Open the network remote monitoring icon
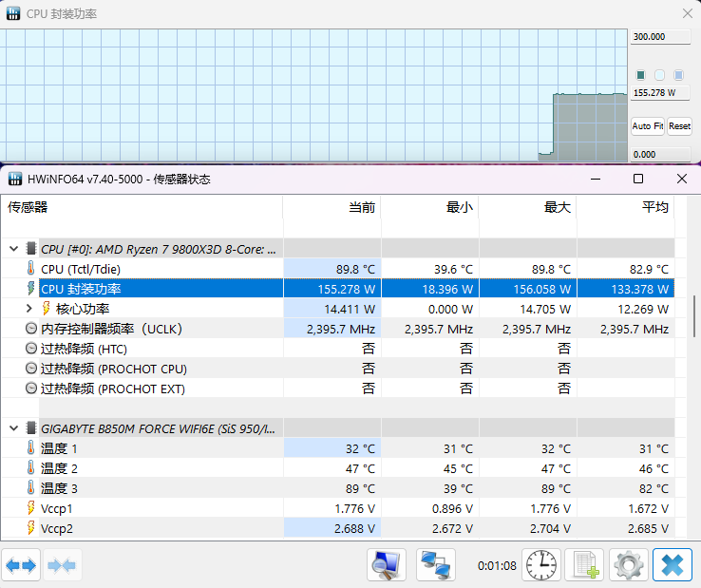701x588 pixels. pyautogui.click(x=436, y=565)
